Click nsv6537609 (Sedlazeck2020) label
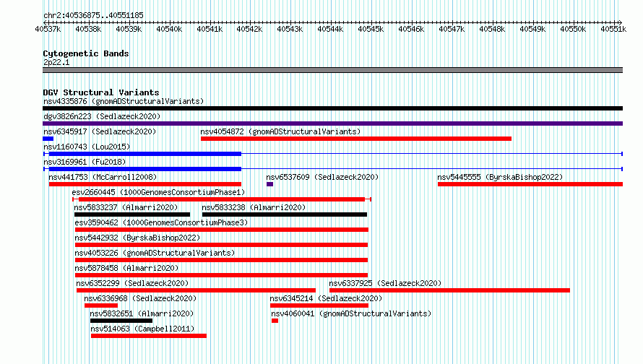The height and width of the screenshot is (364, 643). click(x=322, y=177)
